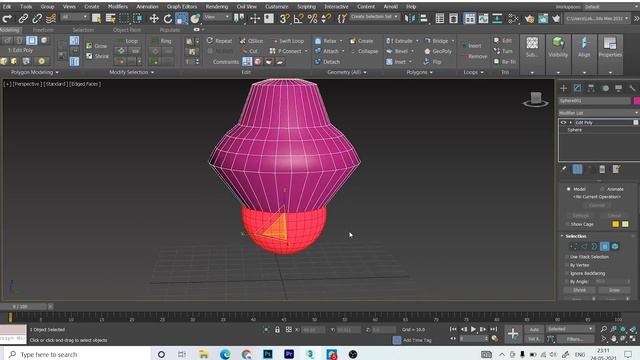Open the Create Selection Set dropdown
Image resolution: width=640 pixels, height=360 pixels.
point(374,17)
